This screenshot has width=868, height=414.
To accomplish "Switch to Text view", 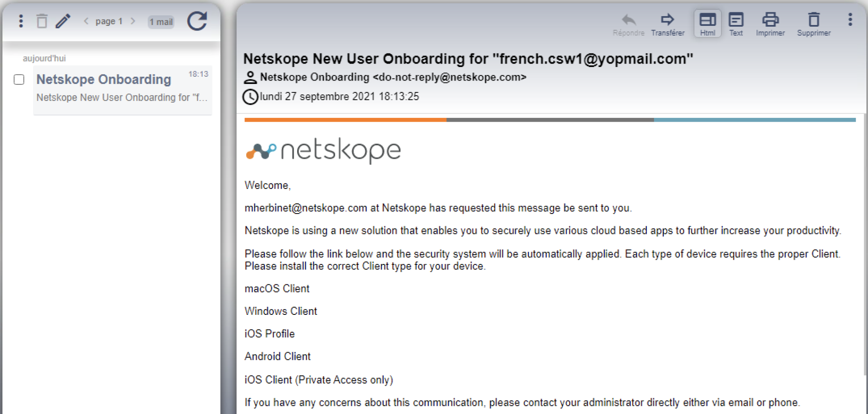I will pos(736,25).
